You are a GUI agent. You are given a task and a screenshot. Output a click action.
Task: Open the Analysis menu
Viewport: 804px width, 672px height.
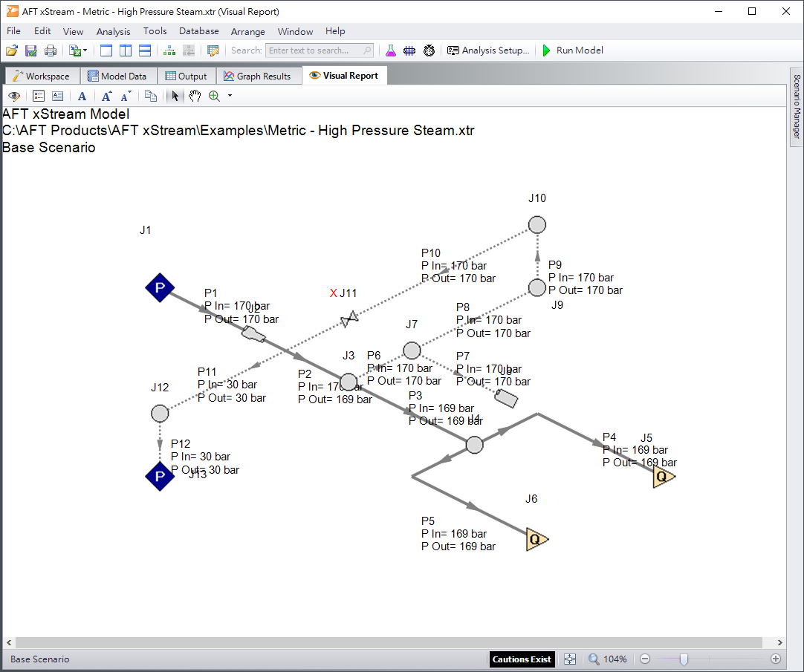click(x=114, y=31)
